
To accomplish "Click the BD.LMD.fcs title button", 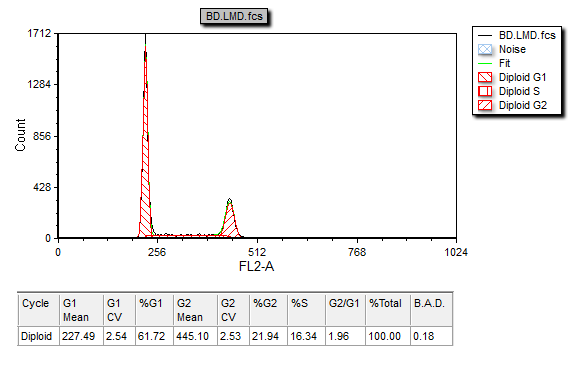I will (234, 16).
